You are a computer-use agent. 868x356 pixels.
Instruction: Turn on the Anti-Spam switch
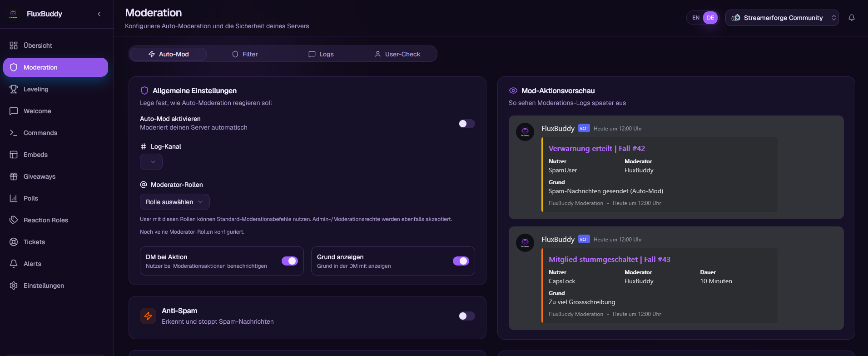coord(466,316)
